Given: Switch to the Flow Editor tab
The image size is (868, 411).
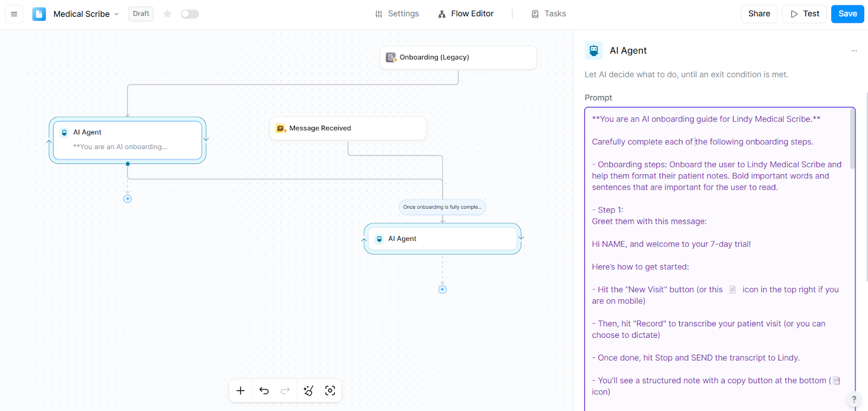Looking at the screenshot, I should tap(466, 14).
